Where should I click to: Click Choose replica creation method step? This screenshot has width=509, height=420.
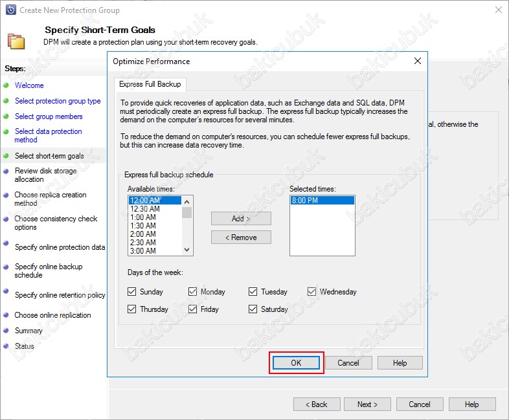click(51, 199)
